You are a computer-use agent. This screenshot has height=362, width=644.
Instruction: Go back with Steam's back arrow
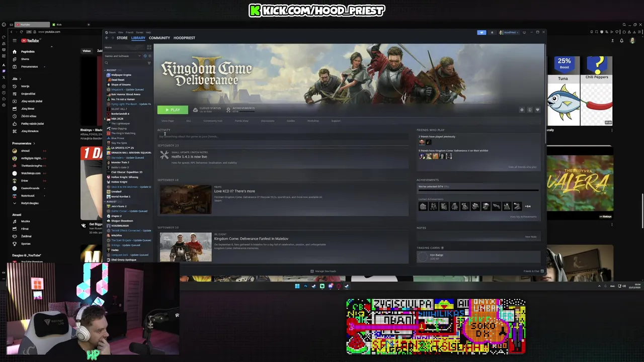point(107,38)
